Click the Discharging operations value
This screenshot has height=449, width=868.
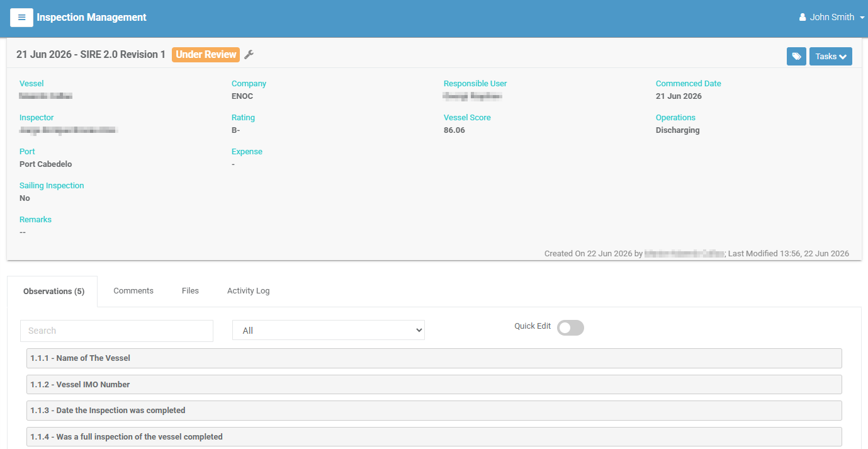[x=678, y=130]
